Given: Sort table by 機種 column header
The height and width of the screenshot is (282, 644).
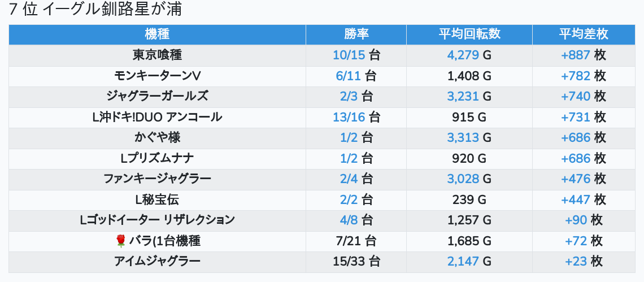Looking at the screenshot, I should pyautogui.click(x=157, y=34).
